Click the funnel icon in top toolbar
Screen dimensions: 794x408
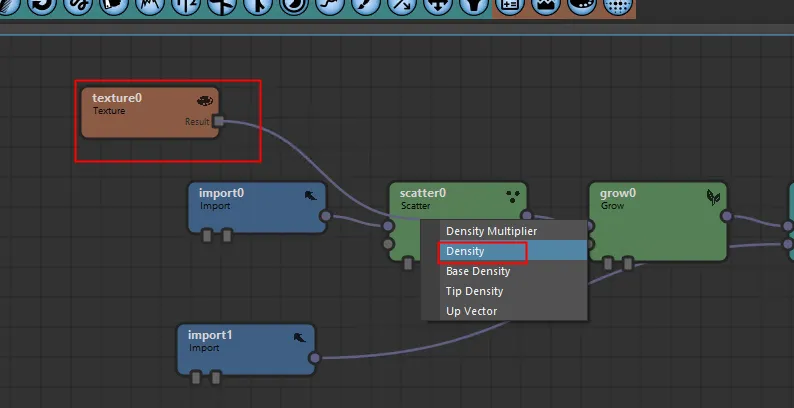point(472,6)
